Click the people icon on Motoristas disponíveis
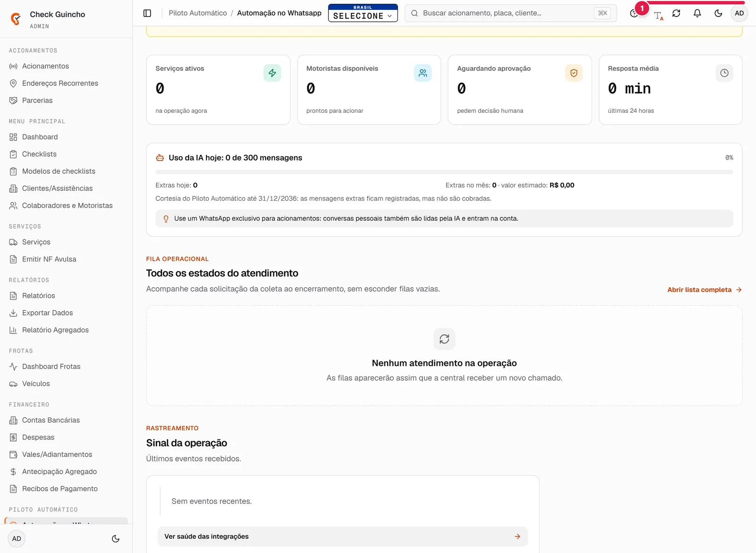Image resolution: width=756 pixels, height=553 pixels. [x=423, y=73]
